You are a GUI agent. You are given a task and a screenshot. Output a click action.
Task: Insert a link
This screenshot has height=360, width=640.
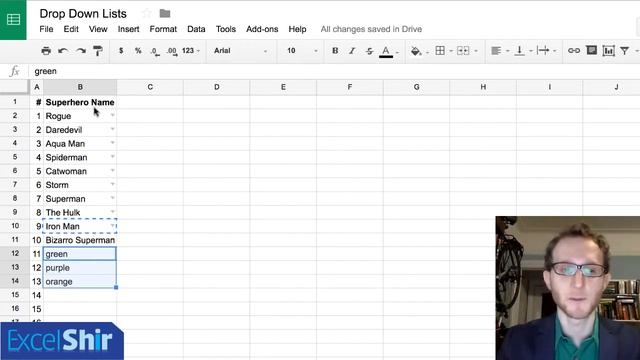(x=574, y=51)
